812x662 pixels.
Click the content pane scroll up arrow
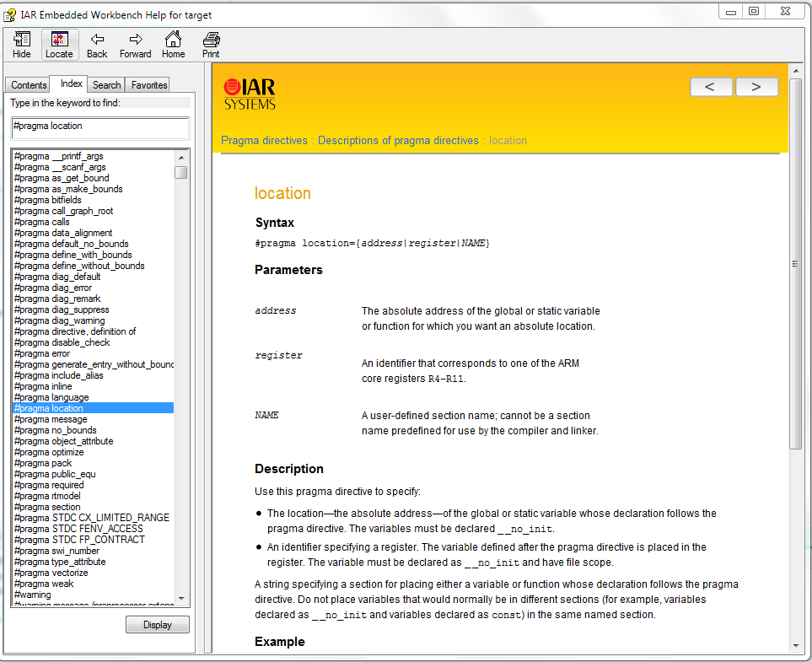tap(796, 69)
